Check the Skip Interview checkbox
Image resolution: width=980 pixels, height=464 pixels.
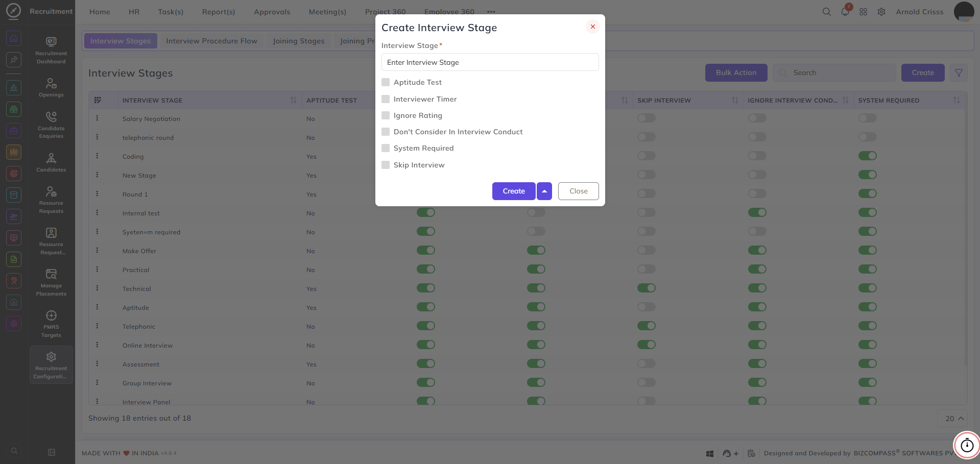coord(386,165)
